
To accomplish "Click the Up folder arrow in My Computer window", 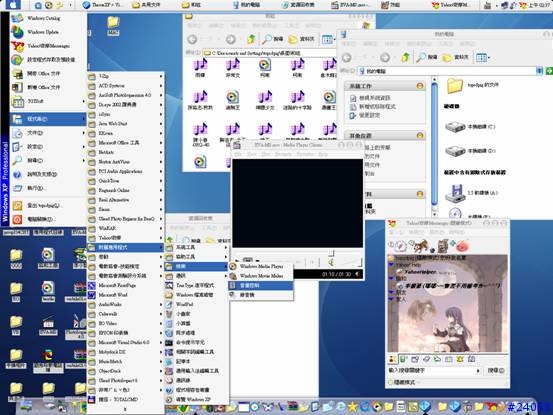I will pos(406,57).
